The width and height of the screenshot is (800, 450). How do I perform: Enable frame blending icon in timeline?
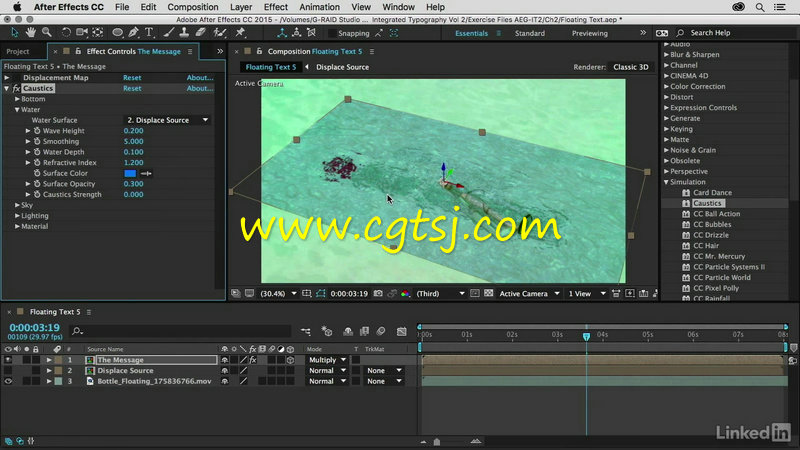coord(364,332)
